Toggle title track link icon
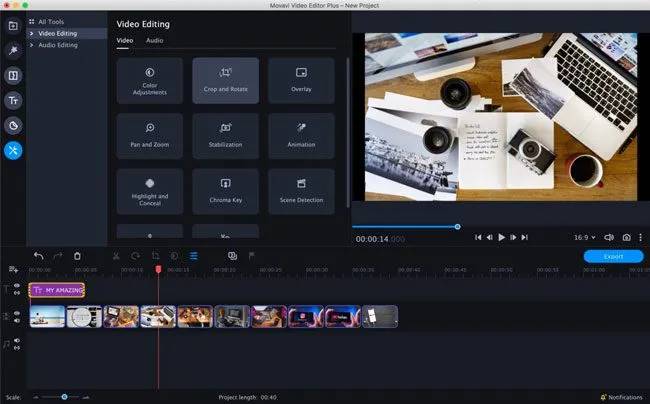Screen dimensions: 650x404 coord(17,293)
